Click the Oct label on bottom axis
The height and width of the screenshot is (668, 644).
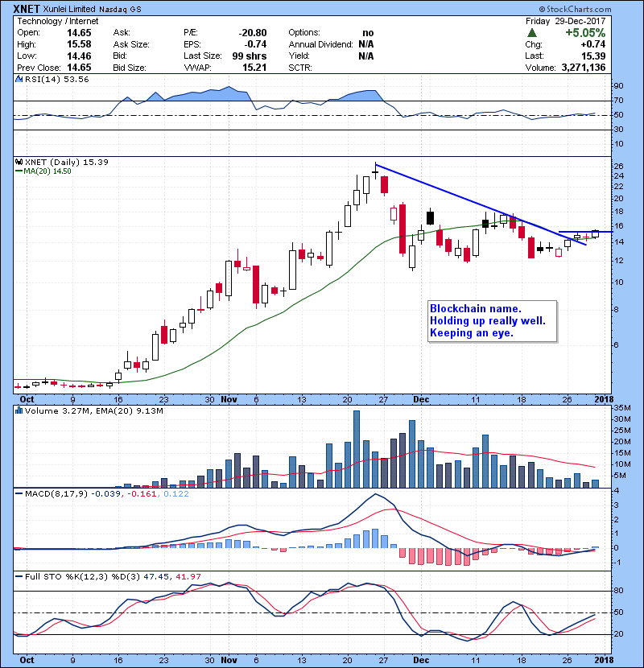pos(27,660)
